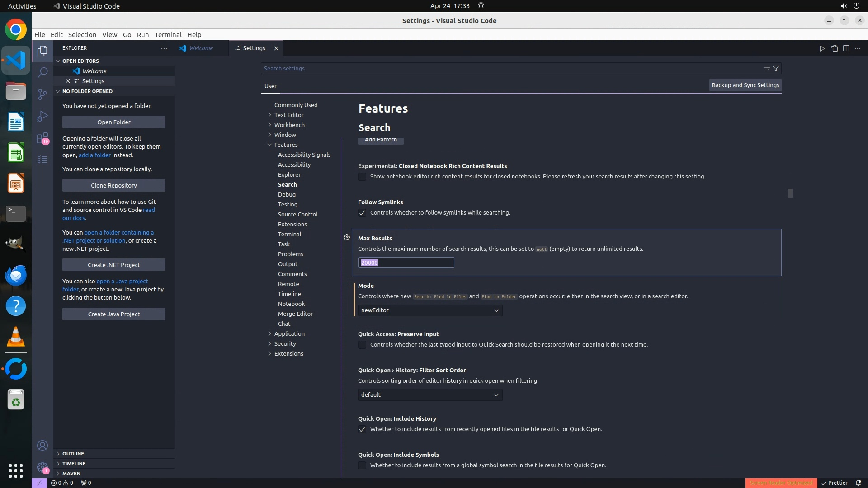868x488 pixels.
Task: Open Extensions view in activity bar
Action: 42,138
